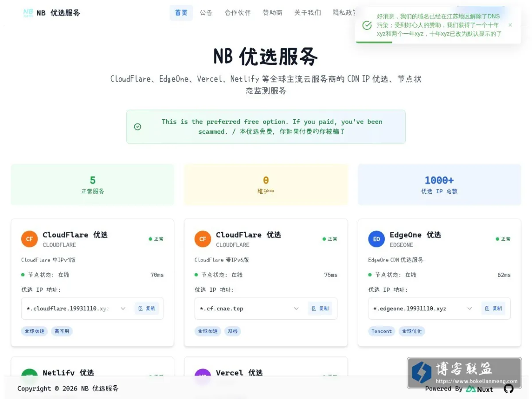Click EdgeOne CDN 优选服务 description

(396, 260)
